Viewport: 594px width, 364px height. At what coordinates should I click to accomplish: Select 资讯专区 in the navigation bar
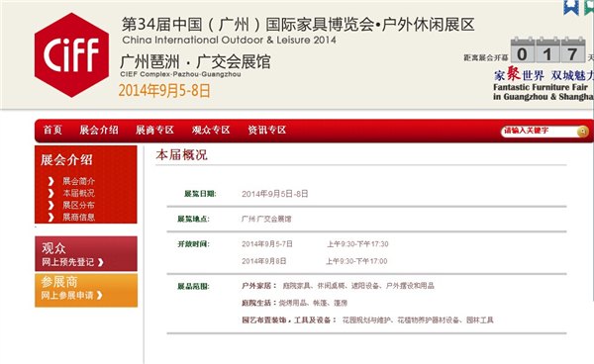267,131
